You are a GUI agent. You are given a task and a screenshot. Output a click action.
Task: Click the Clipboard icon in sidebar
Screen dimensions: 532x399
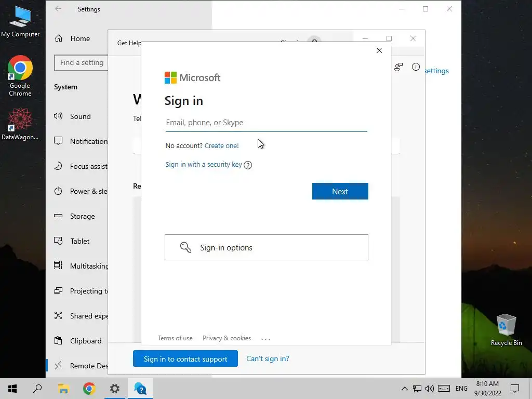pyautogui.click(x=58, y=340)
